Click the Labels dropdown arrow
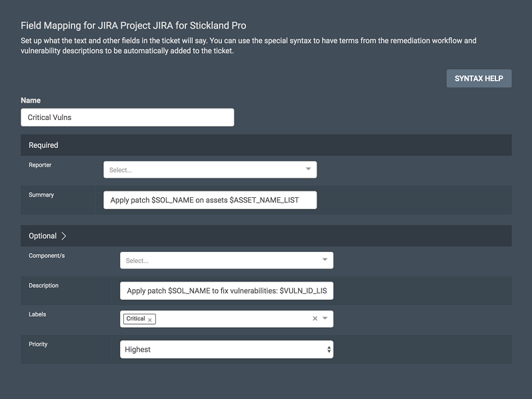The width and height of the screenshot is (532, 399). pos(325,319)
